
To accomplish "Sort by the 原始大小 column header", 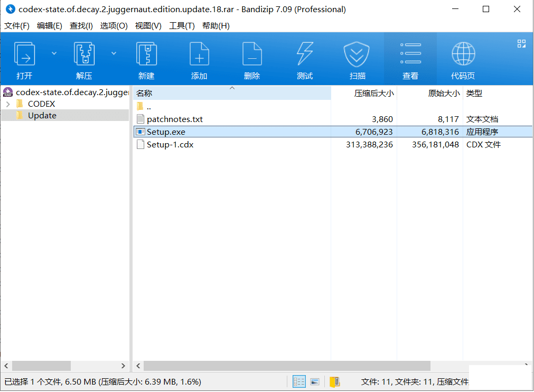I will click(430, 93).
